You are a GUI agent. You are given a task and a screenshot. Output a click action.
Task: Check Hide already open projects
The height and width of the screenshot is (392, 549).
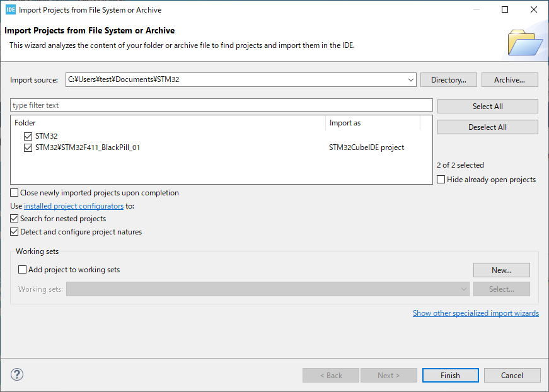441,180
